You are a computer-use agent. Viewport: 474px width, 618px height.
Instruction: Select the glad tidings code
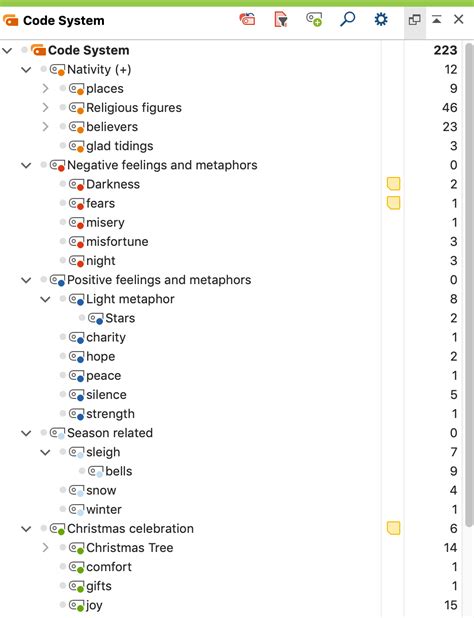(120, 146)
